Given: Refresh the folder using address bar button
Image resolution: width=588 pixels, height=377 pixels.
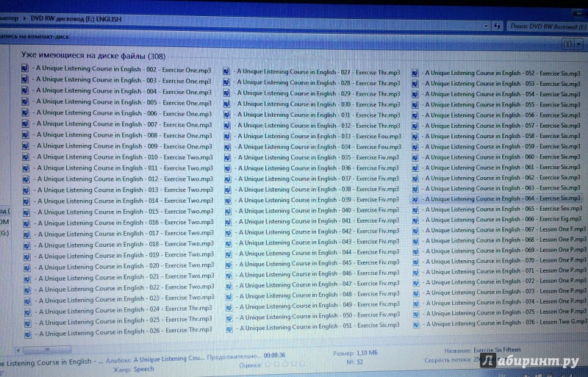Looking at the screenshot, I should [x=498, y=26].
